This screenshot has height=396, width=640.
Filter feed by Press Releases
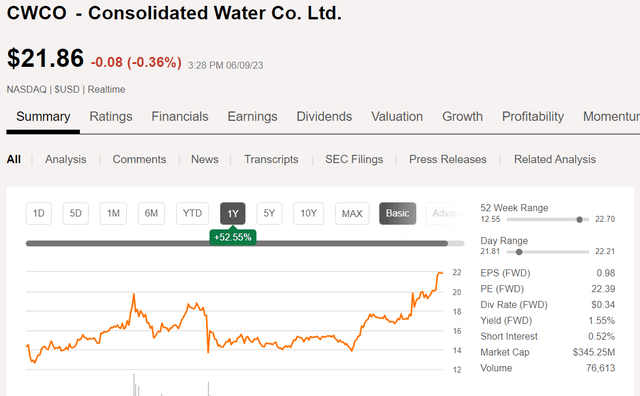point(448,159)
